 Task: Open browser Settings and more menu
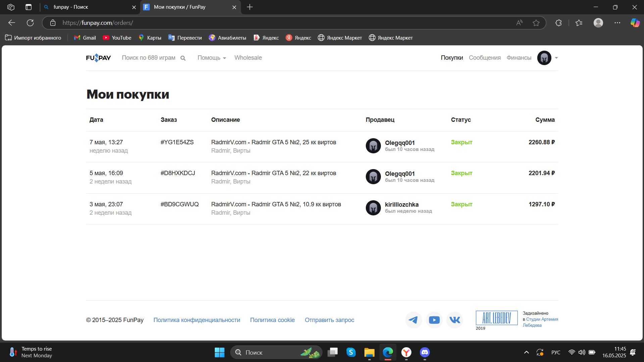click(x=617, y=23)
